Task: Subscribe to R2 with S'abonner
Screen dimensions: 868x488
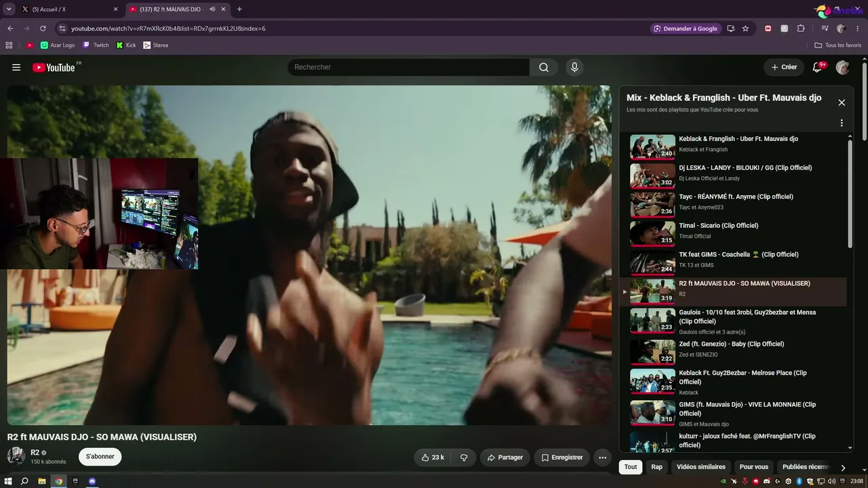Action: coord(100,457)
